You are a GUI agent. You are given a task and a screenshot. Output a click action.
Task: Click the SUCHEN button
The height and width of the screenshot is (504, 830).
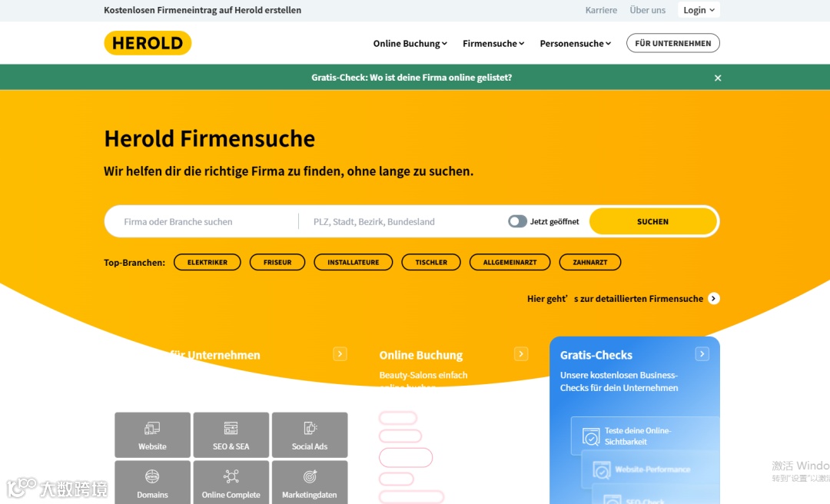652,221
